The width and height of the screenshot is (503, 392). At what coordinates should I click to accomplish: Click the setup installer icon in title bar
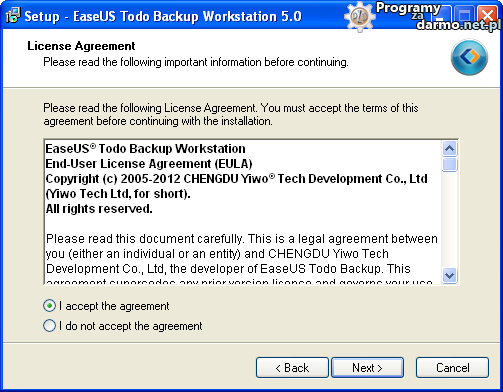click(x=13, y=16)
